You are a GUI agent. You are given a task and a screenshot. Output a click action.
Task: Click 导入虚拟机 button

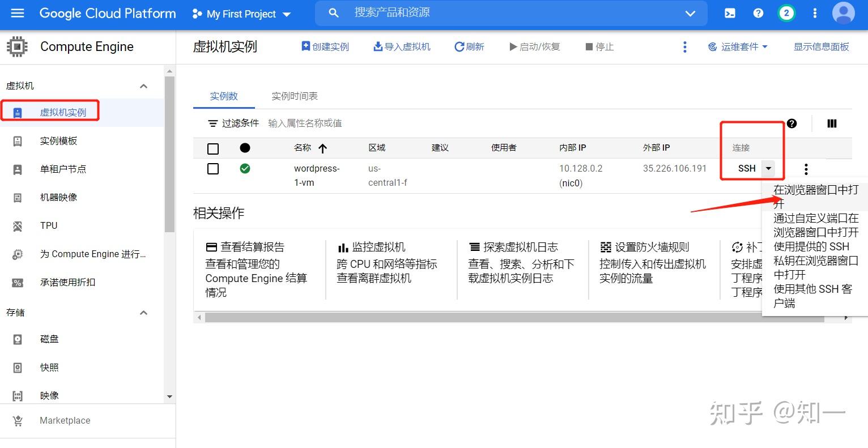[x=402, y=46]
